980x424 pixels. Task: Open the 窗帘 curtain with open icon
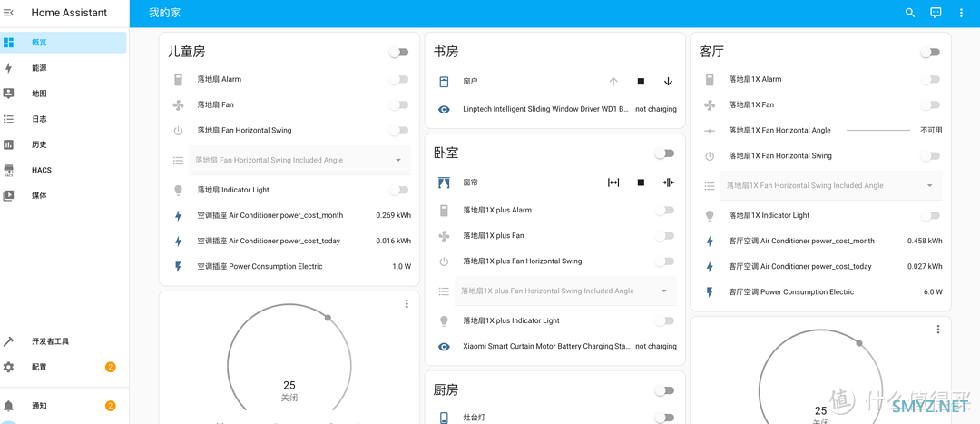(x=613, y=182)
